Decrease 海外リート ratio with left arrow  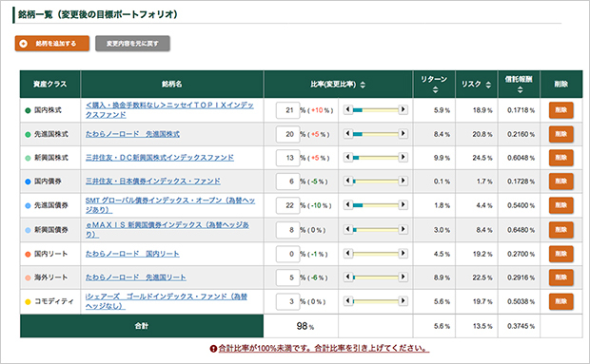tap(348, 277)
